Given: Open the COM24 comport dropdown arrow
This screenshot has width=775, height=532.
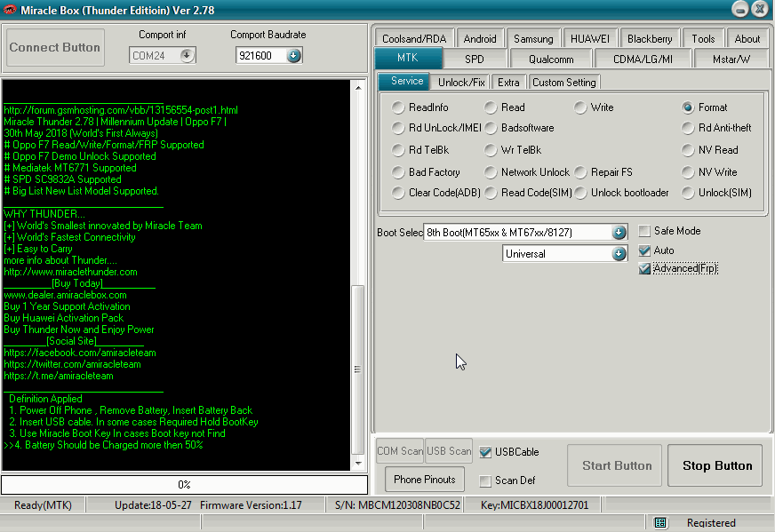Looking at the screenshot, I should (x=187, y=55).
